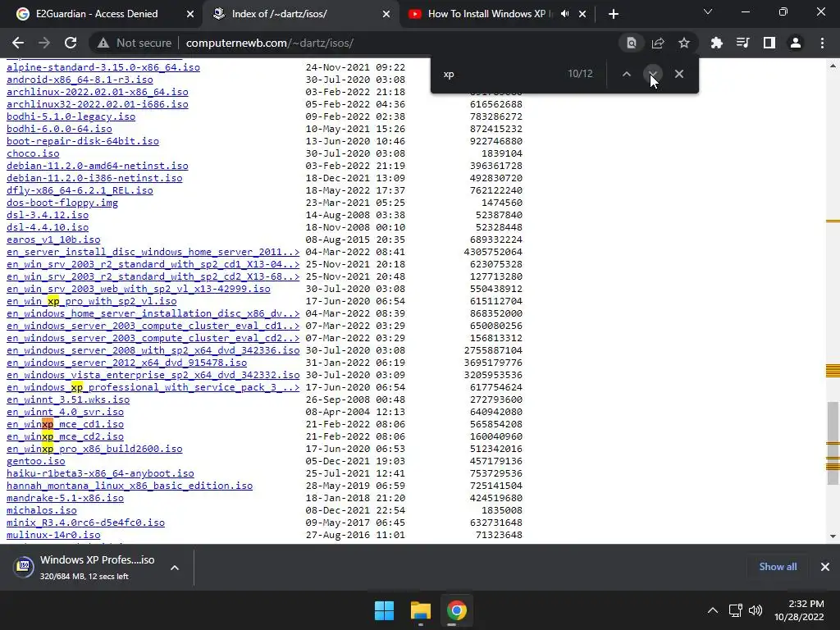Jump to next find result
840x630 pixels.
(652, 74)
